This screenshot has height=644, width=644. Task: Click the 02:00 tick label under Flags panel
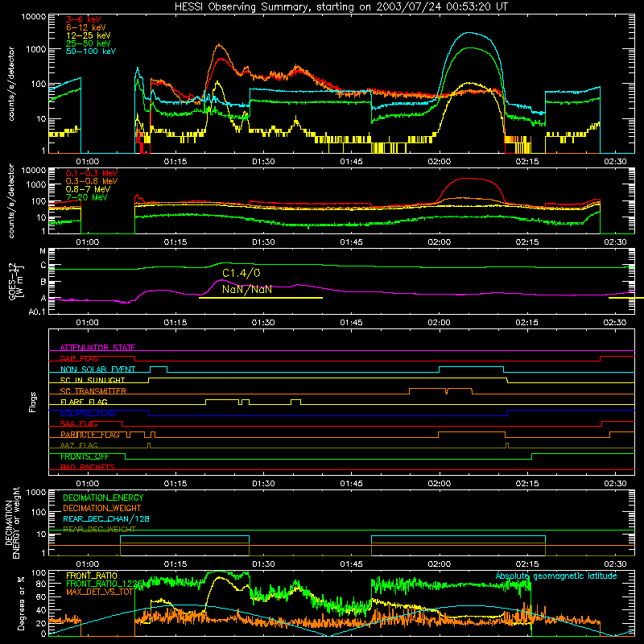click(439, 484)
